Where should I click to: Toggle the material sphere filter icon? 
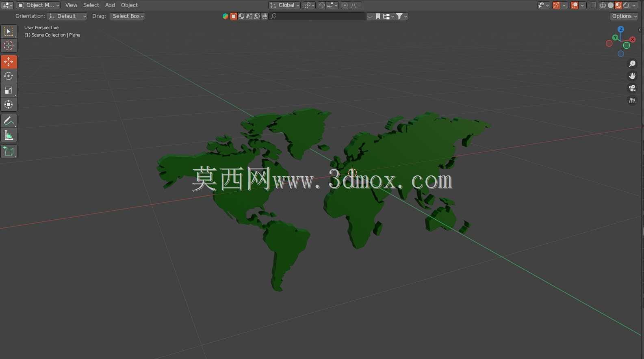[241, 16]
